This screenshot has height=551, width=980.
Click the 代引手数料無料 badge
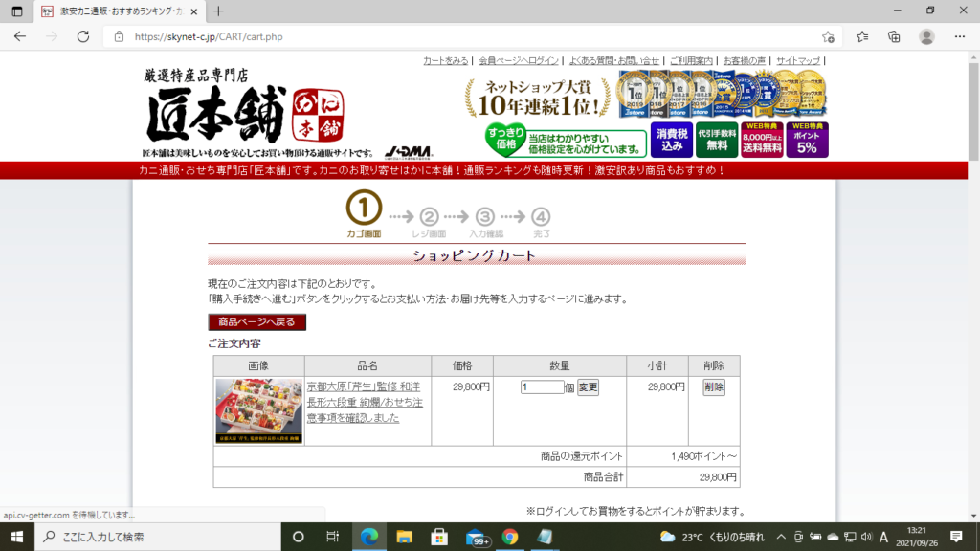tap(716, 140)
